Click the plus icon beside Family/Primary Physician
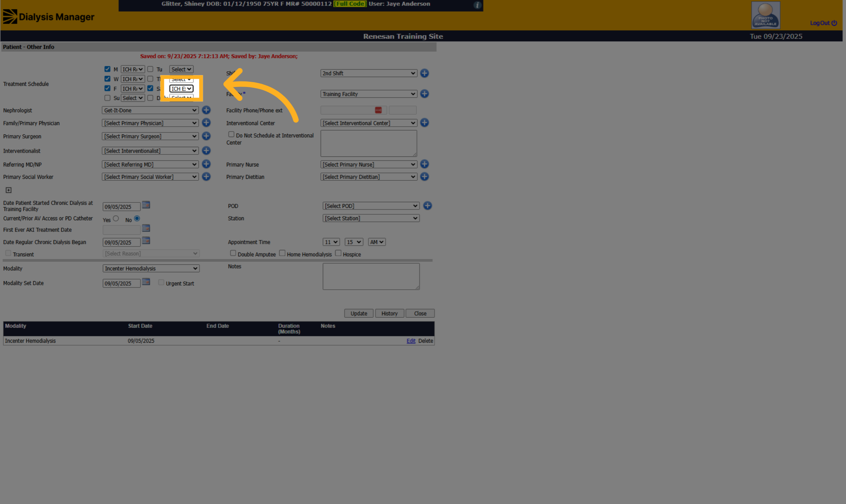 206,123
